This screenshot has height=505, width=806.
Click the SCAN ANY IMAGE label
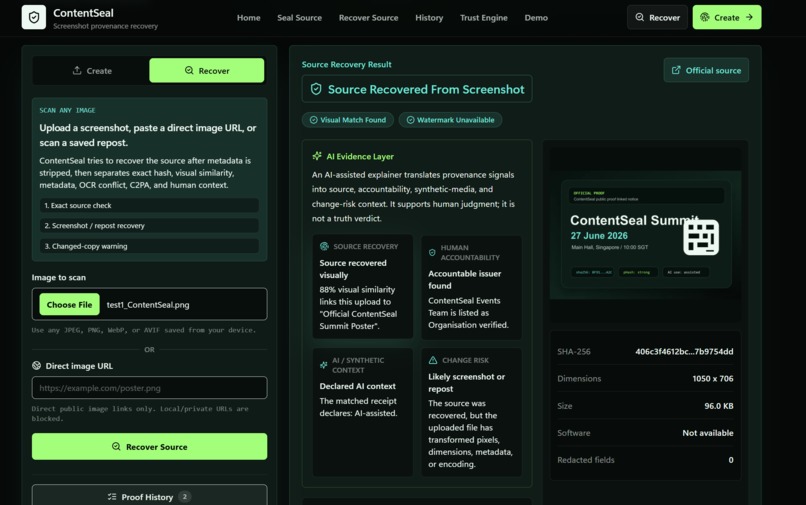tap(67, 110)
